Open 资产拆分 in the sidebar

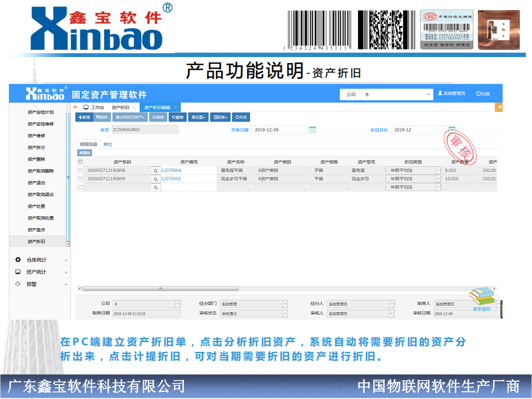click(x=36, y=147)
